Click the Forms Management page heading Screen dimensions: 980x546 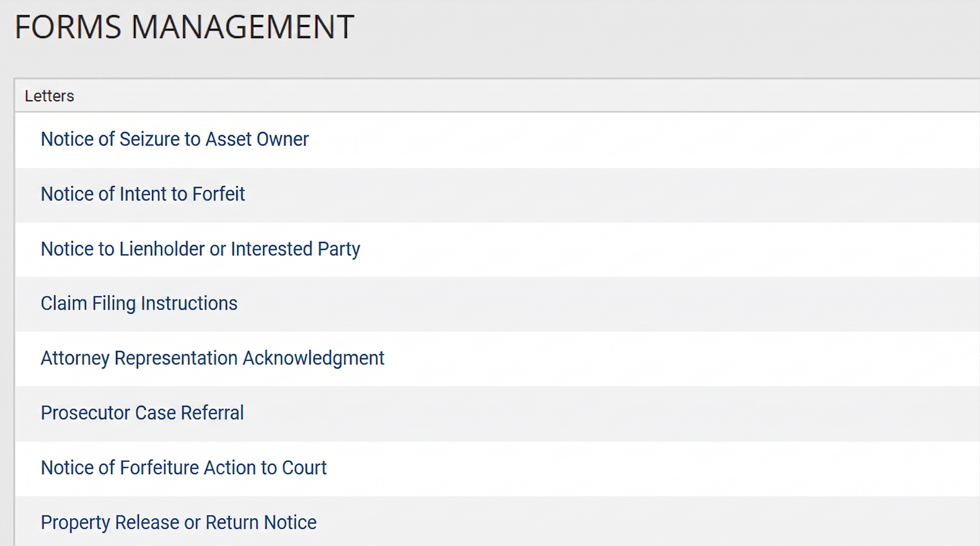coord(185,27)
